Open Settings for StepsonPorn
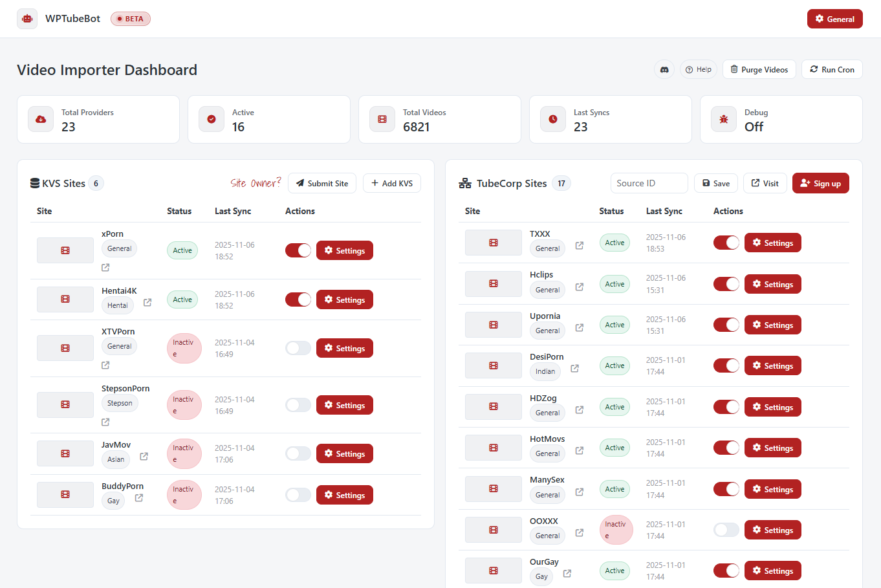Screen dimensions: 881x588 (x=345, y=405)
